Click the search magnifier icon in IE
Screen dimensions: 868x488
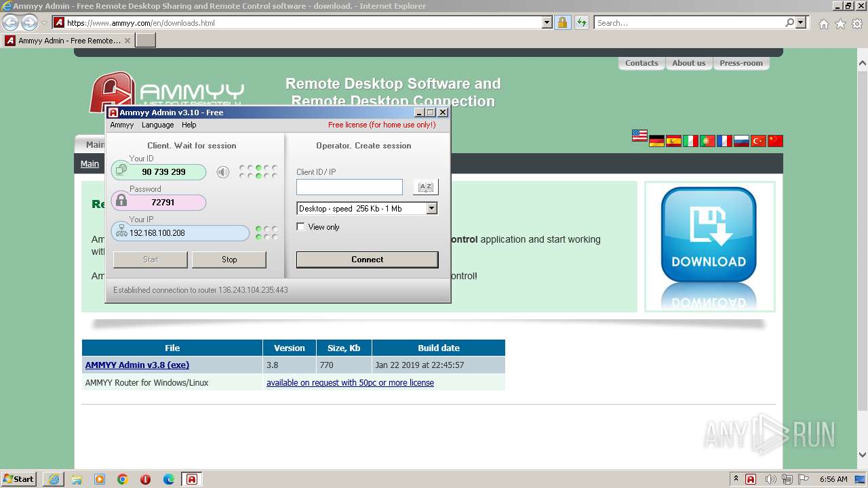tap(789, 22)
